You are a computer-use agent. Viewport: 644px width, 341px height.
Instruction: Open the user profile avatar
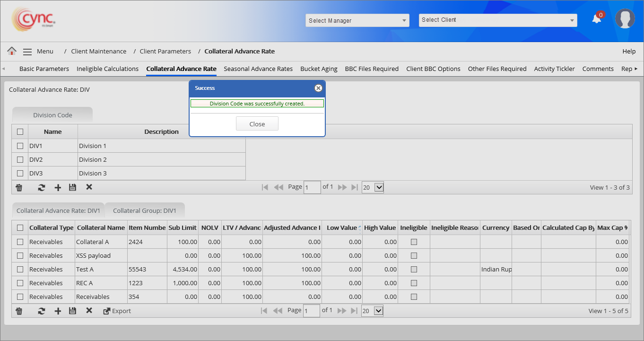(x=625, y=19)
